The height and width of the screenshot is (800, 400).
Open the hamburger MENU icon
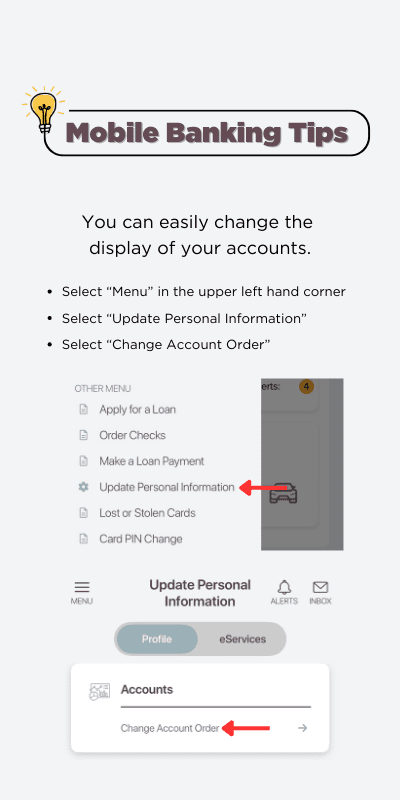coord(82,587)
